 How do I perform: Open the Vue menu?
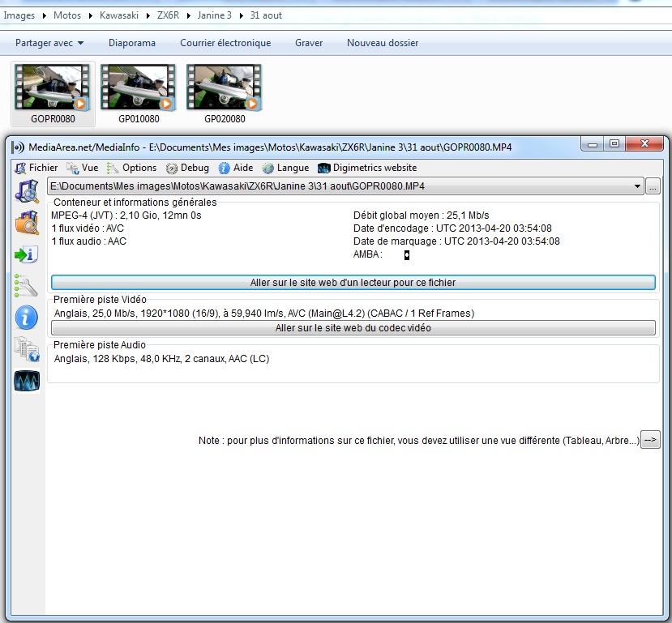coord(83,168)
